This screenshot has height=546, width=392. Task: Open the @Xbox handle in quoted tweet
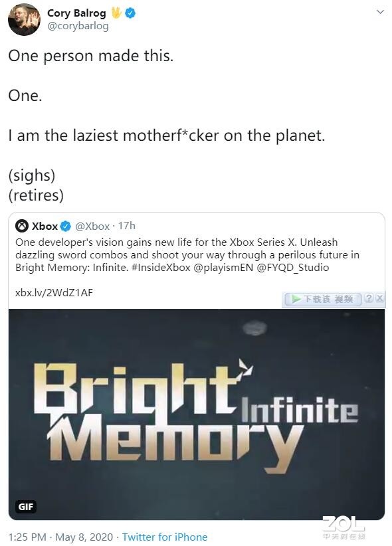click(92, 226)
